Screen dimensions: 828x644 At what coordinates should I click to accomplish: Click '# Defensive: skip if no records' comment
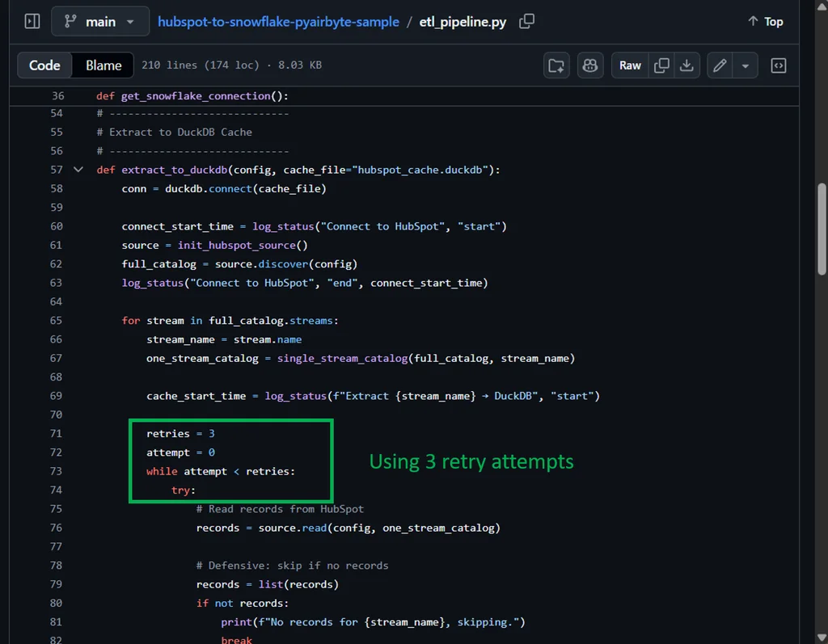292,566
